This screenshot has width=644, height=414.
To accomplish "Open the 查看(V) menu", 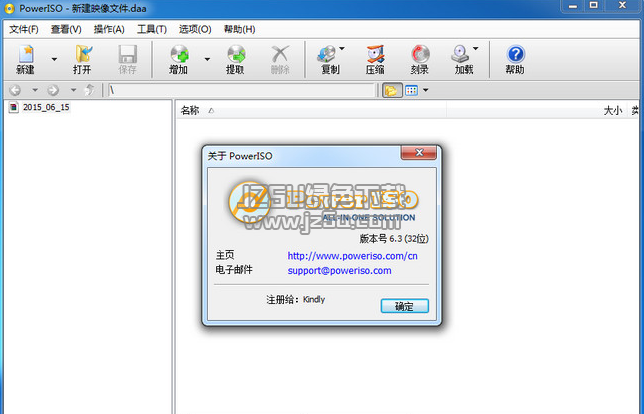I will 66,30.
